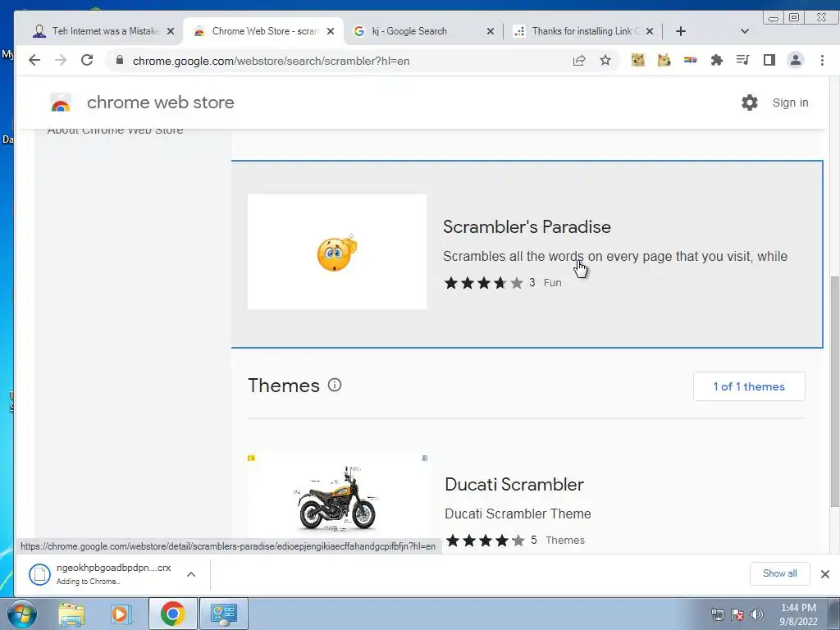Click 'About Chrome Web Store' sidebar link

(x=115, y=130)
